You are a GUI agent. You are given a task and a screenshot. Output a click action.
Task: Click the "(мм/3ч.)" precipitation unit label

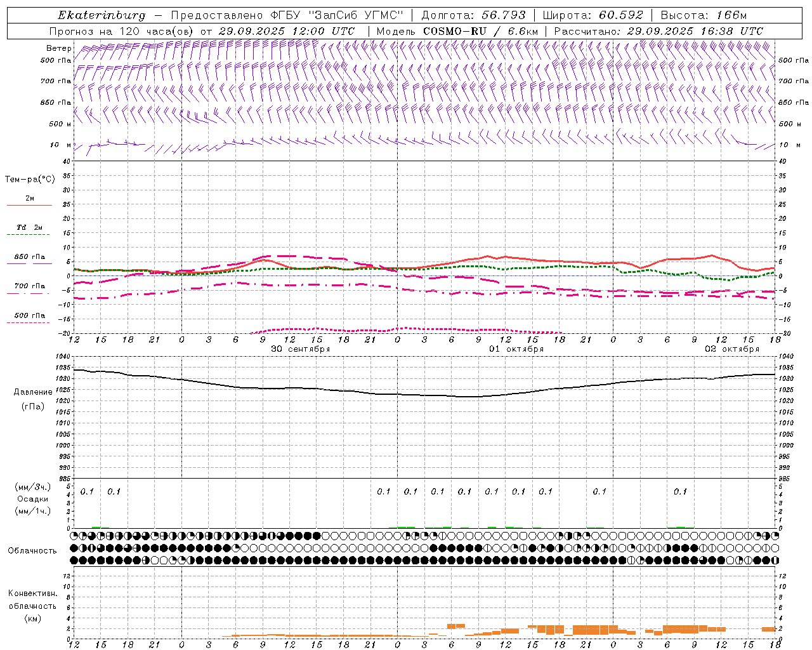32,487
